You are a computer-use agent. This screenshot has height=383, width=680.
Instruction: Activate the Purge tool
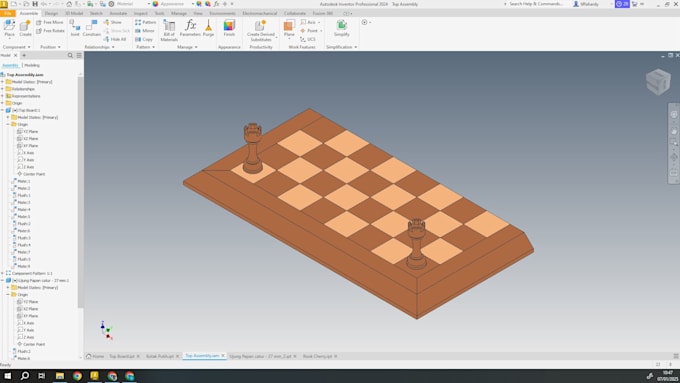point(209,28)
